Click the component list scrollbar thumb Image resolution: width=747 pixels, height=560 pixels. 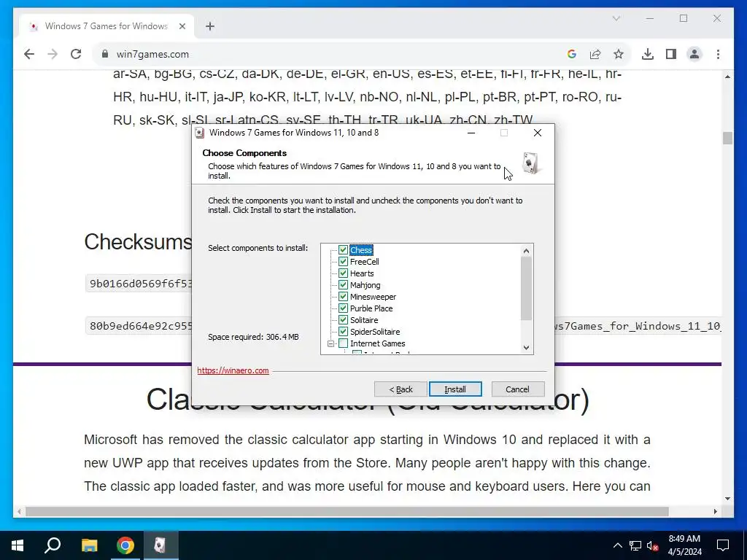pyautogui.click(x=526, y=289)
